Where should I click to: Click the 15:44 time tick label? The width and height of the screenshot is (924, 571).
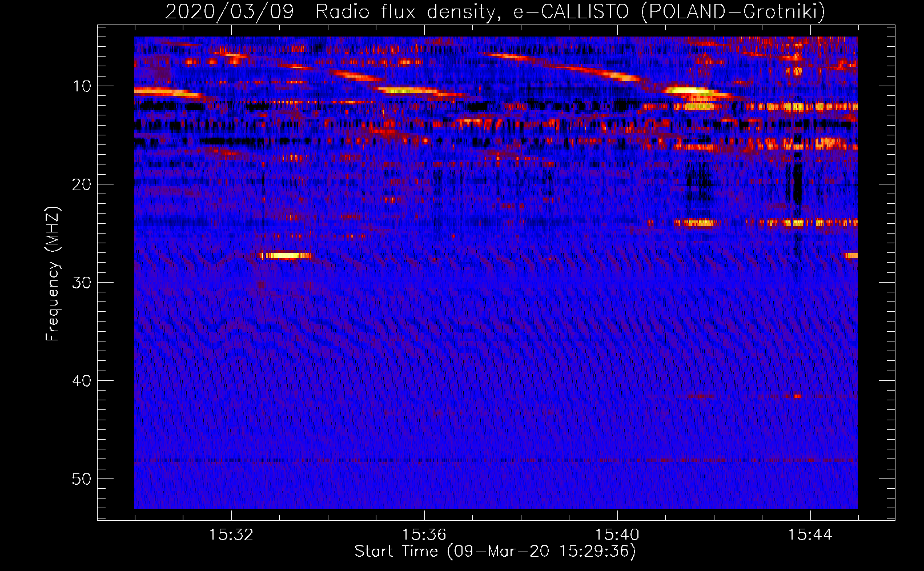810,535
